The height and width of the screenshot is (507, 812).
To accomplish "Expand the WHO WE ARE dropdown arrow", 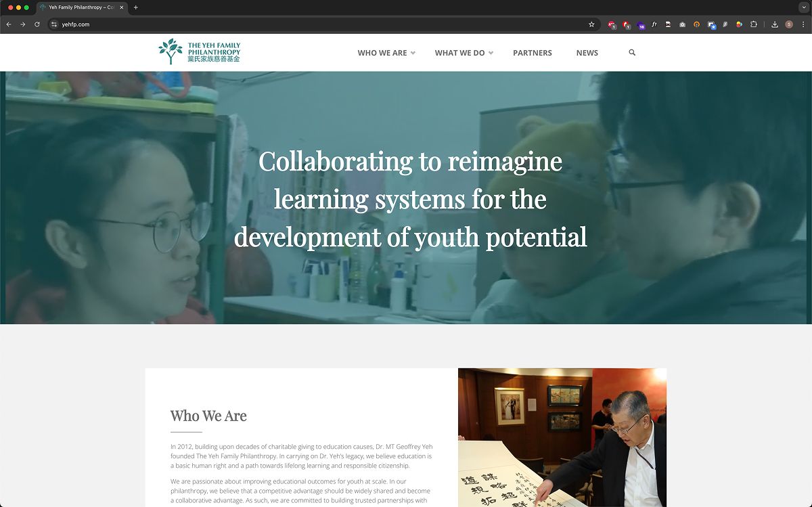I will (x=413, y=53).
